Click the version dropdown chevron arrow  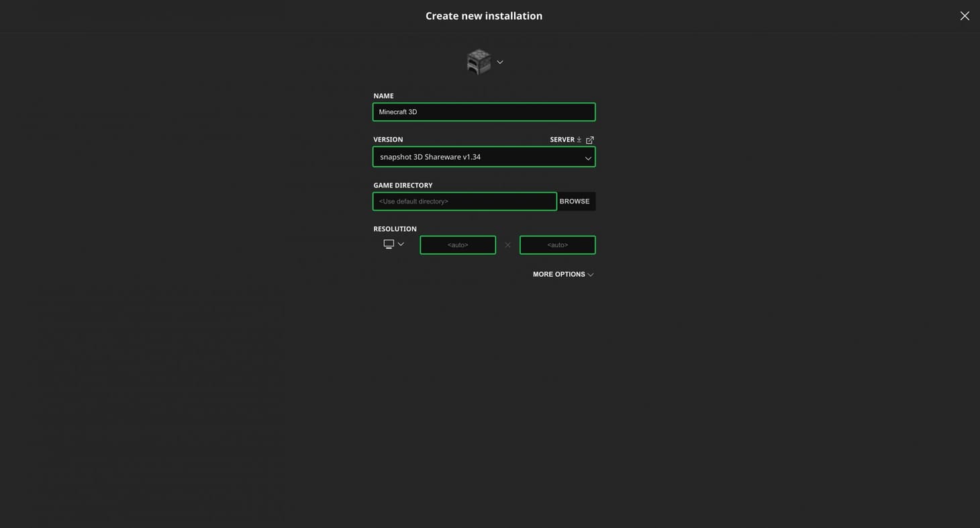click(x=587, y=157)
